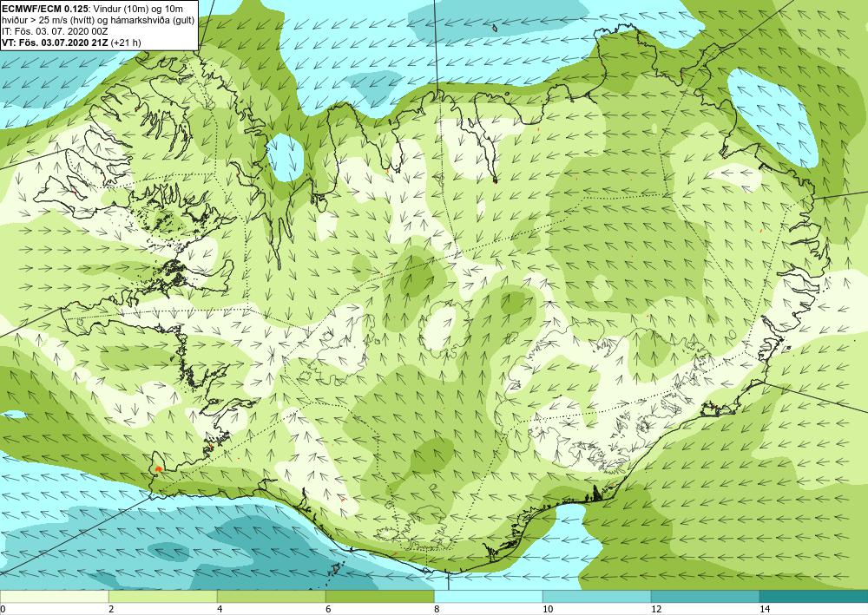
Task: Click the scale label '8'
Action: coord(437,609)
